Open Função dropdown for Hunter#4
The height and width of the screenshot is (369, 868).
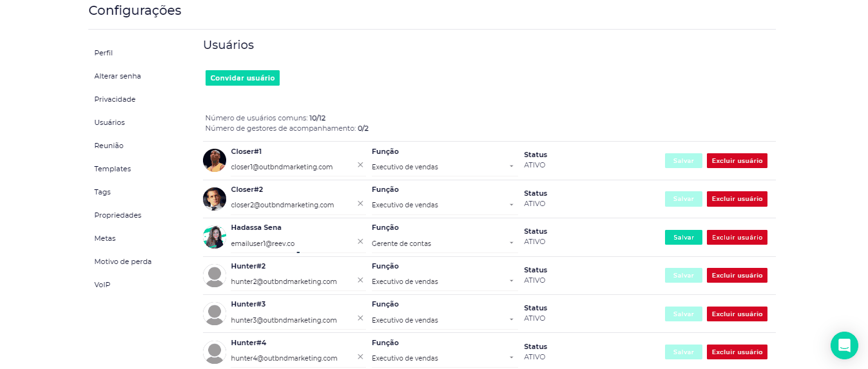444,358
